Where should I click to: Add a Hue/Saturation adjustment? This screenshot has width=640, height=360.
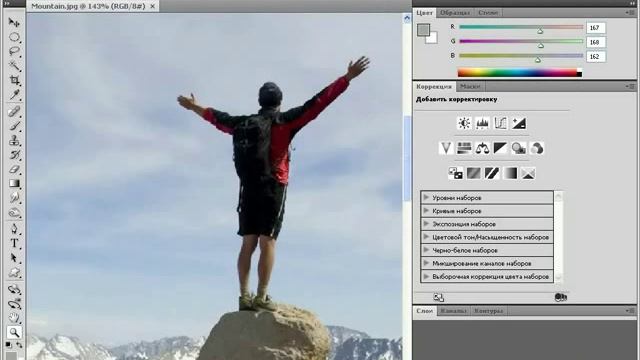pos(464,148)
